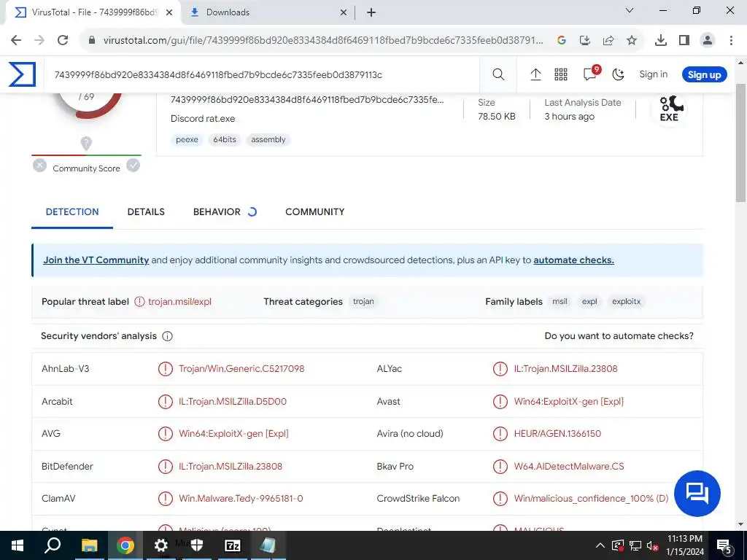This screenshot has height=560, width=747.
Task: Select the DETECTION tab
Action: [x=72, y=212]
